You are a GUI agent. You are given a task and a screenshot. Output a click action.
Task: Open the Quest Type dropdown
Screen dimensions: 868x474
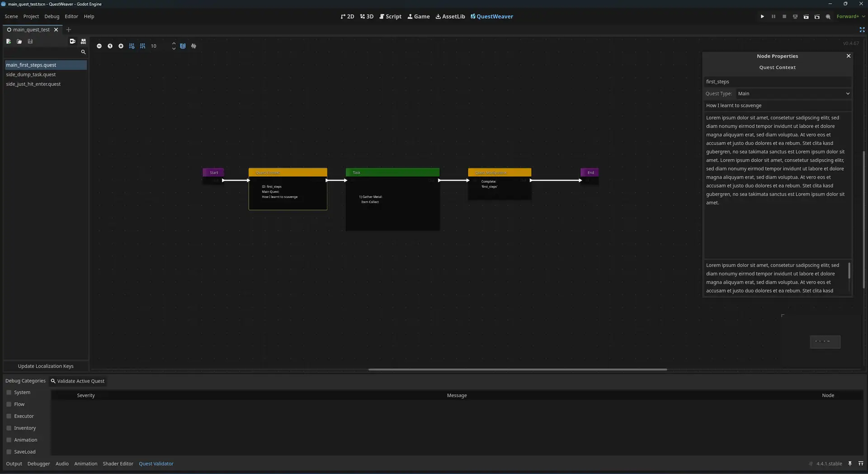coord(793,94)
